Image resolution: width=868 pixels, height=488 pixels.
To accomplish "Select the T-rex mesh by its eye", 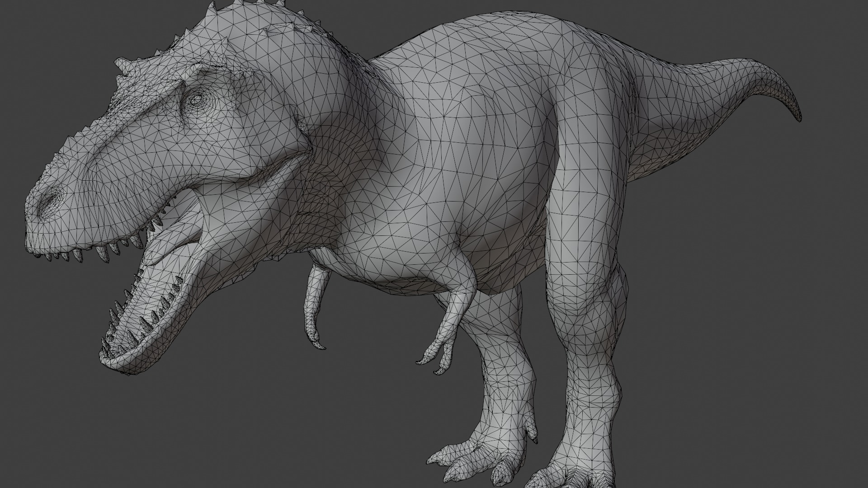I will click(x=197, y=100).
